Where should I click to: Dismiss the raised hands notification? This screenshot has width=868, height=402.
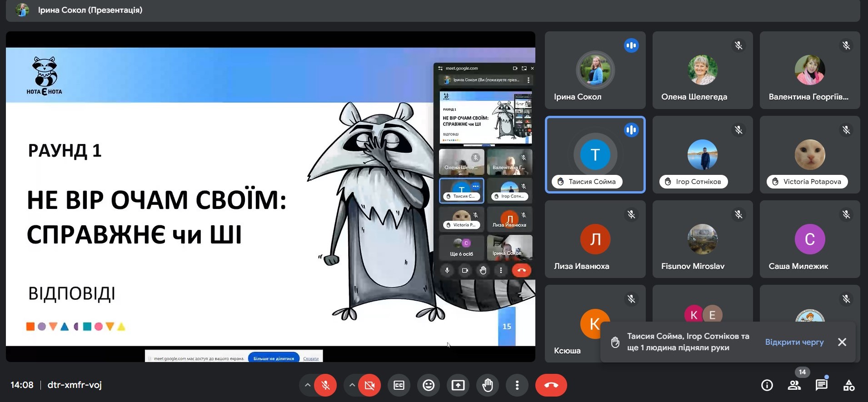point(842,342)
